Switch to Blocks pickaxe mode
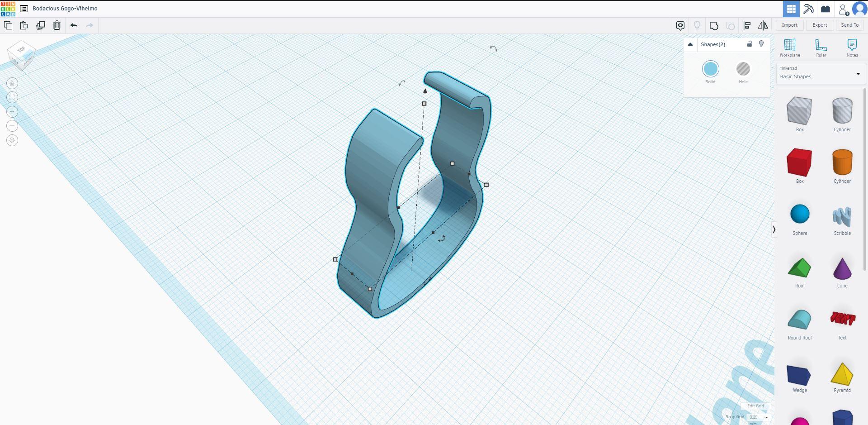Screen dimensions: 868x425 click(808, 9)
